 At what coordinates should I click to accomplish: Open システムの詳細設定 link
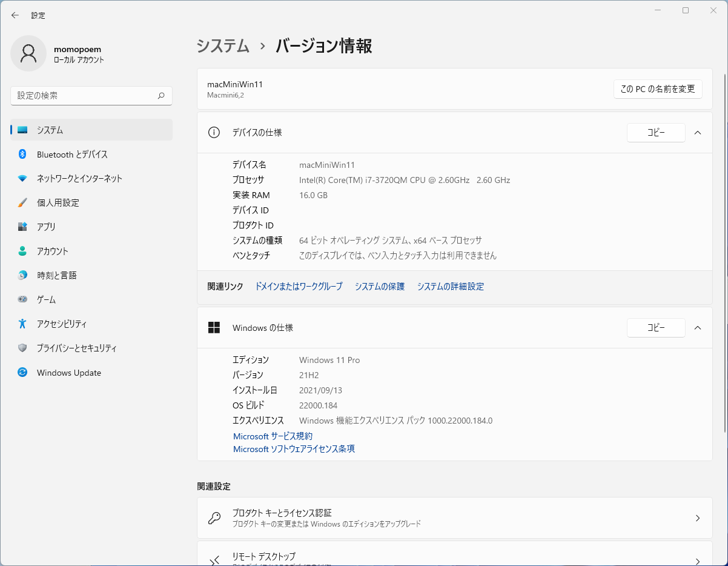[x=450, y=287]
